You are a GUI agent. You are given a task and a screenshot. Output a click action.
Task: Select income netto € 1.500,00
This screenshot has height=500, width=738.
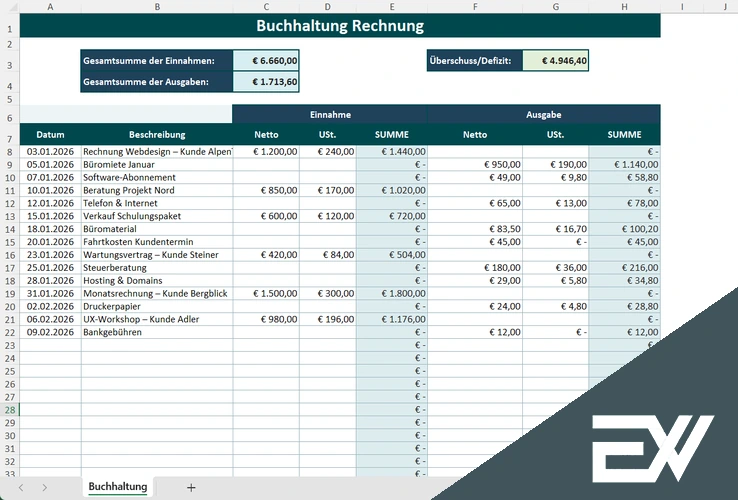pos(266,293)
